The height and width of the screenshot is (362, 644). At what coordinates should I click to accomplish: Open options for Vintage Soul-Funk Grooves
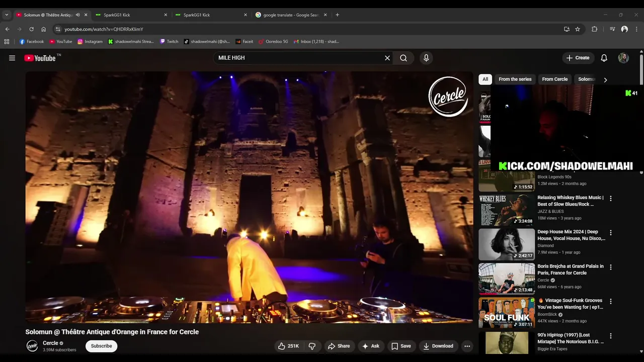(x=611, y=301)
